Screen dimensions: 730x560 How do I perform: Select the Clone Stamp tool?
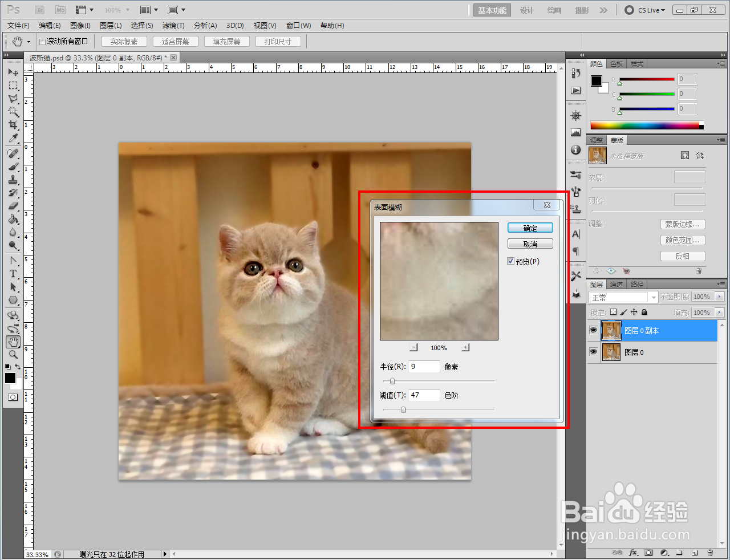click(13, 180)
